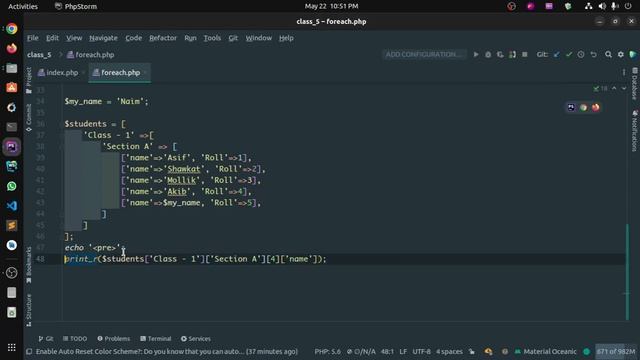Click Git Update Project blue arrow icon

557,54
